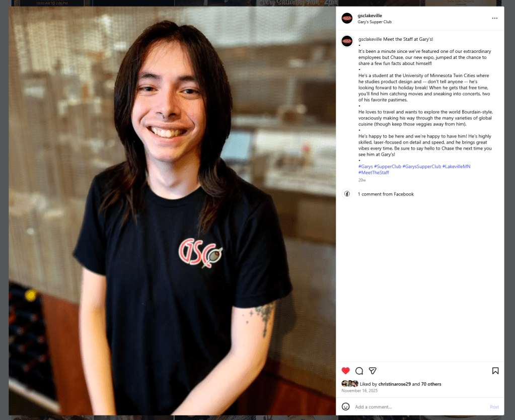Image resolution: width=515 pixels, height=420 pixels.
Task: Open the #LakevilleMN hashtag
Action: pyautogui.click(x=456, y=166)
